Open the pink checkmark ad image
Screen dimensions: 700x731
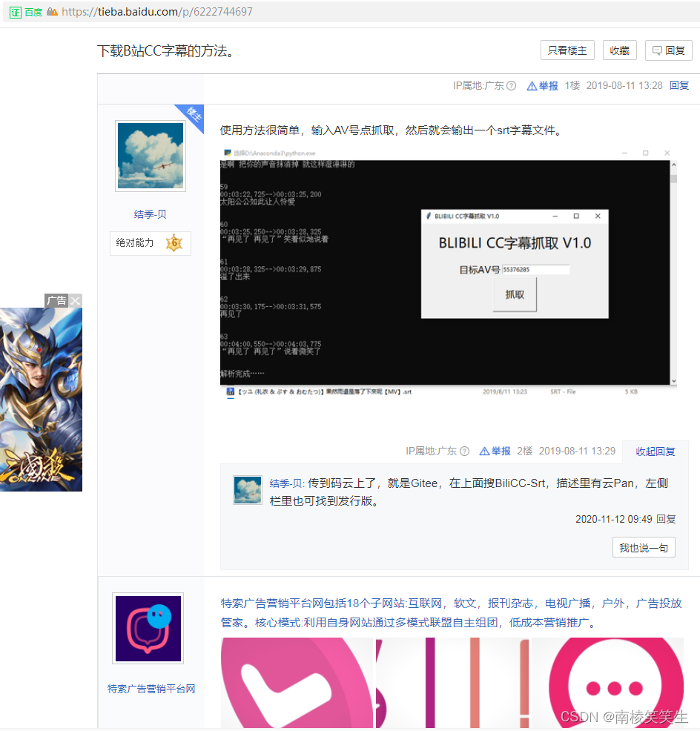point(297,683)
